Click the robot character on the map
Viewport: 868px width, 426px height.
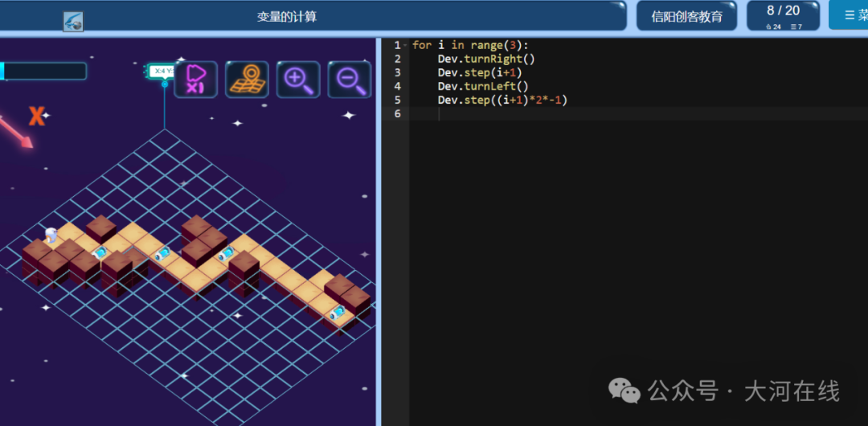pos(51,235)
